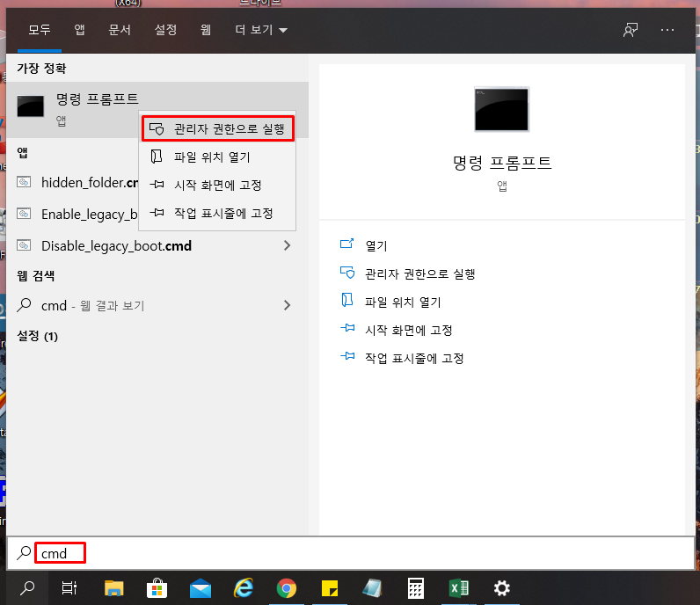Click the Enable_legacy_boot file icon
700x605 pixels.
(x=24, y=214)
